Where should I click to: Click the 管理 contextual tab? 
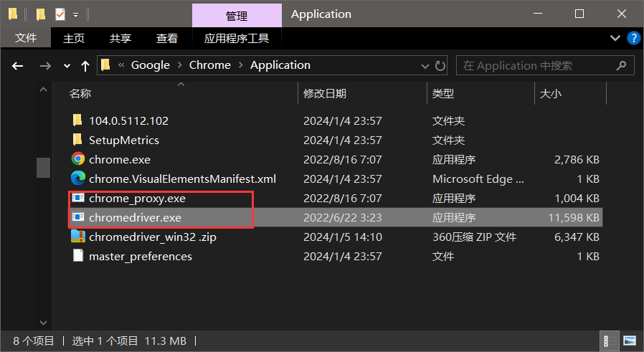click(237, 16)
